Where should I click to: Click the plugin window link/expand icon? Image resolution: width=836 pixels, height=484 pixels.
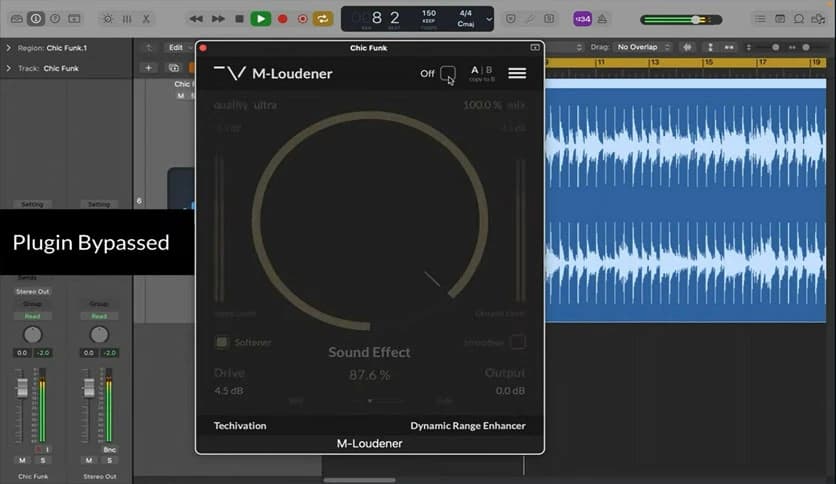point(535,47)
